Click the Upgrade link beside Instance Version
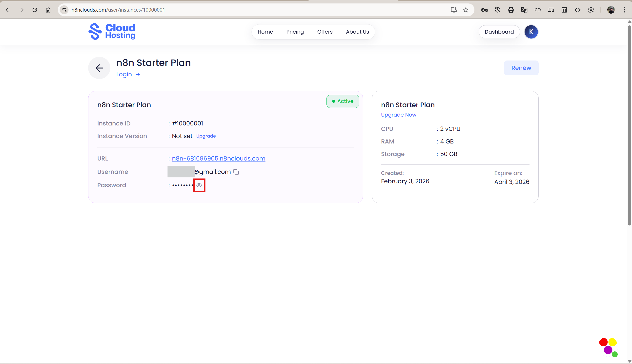This screenshot has width=632, height=364. coord(206,136)
